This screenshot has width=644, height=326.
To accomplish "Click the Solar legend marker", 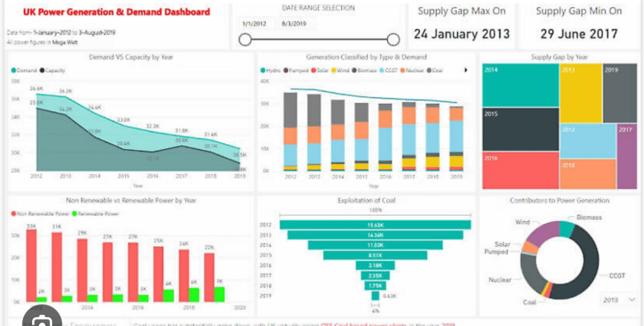I will [x=313, y=70].
